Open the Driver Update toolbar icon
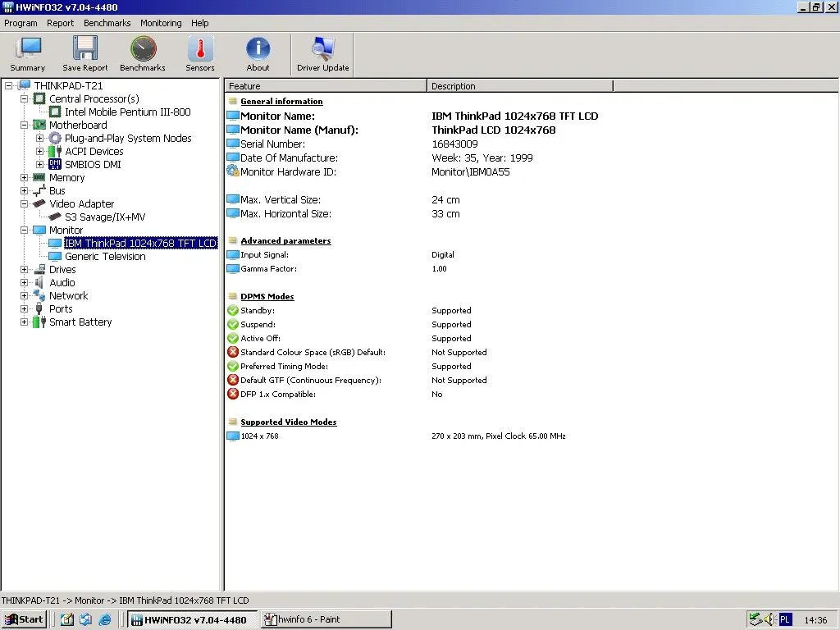The image size is (840, 630). coord(323,48)
